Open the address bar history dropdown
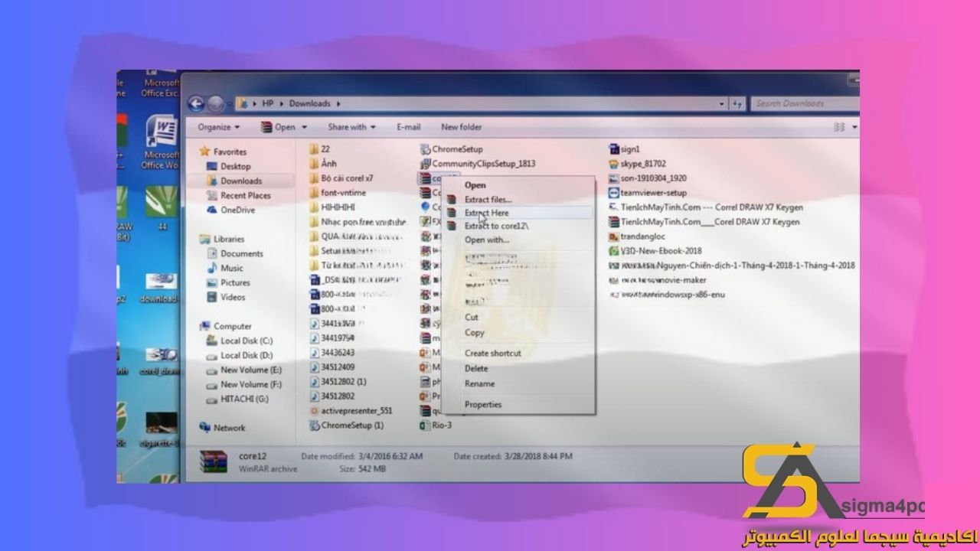 (722, 103)
